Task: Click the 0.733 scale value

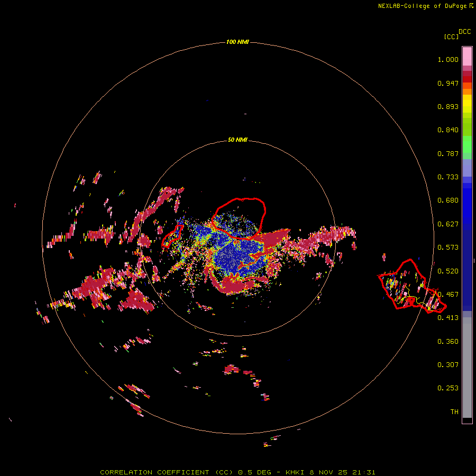Action: (448, 177)
